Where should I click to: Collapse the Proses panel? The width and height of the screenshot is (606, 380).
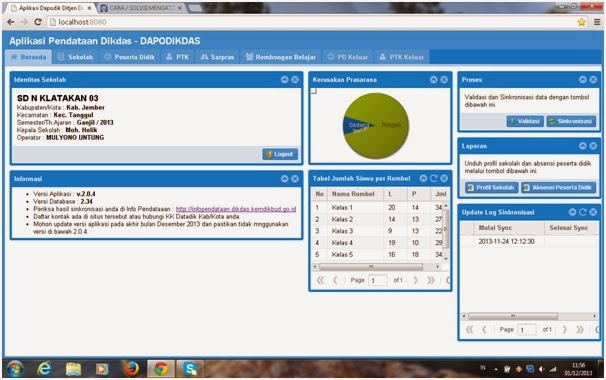(583, 80)
